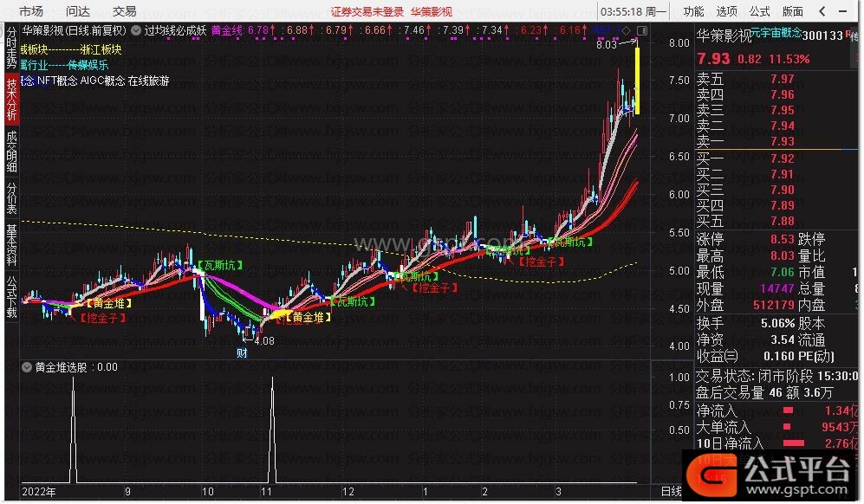Switch to 分时走势 side tab
Image resolution: width=864 pixels, height=504 pixels.
point(11,48)
